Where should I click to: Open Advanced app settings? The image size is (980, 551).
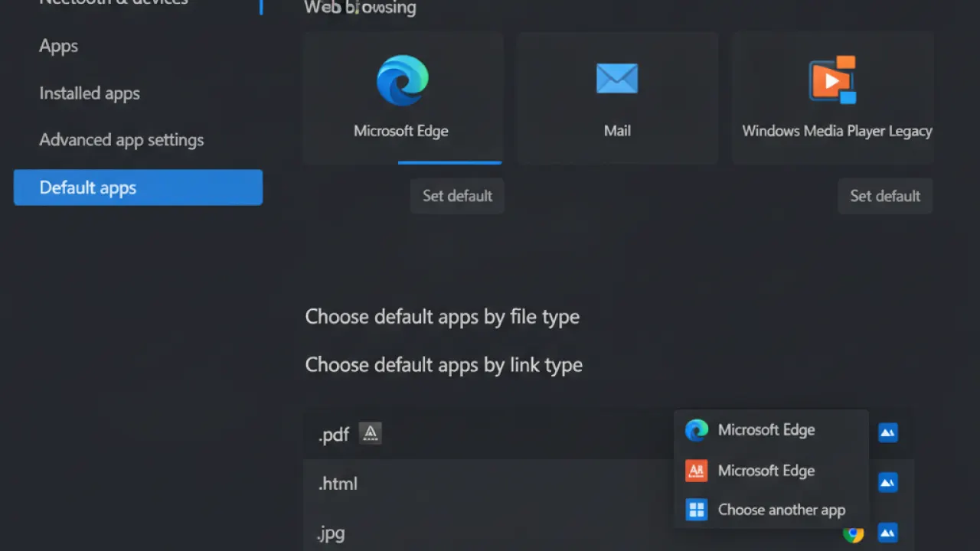(122, 140)
